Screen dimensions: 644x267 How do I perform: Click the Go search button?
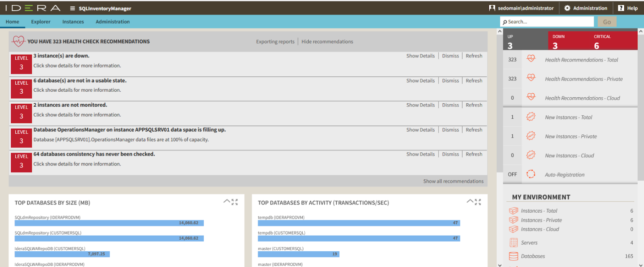607,22
